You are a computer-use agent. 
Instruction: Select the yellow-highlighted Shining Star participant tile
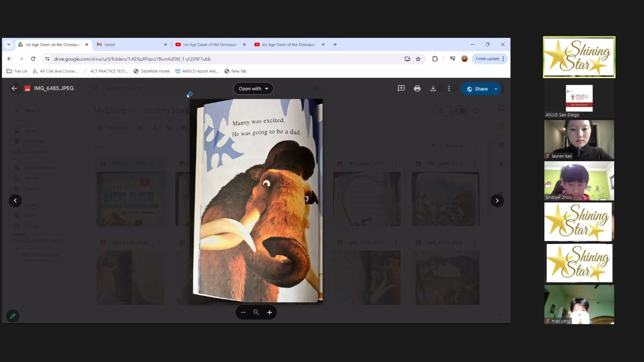tap(579, 57)
